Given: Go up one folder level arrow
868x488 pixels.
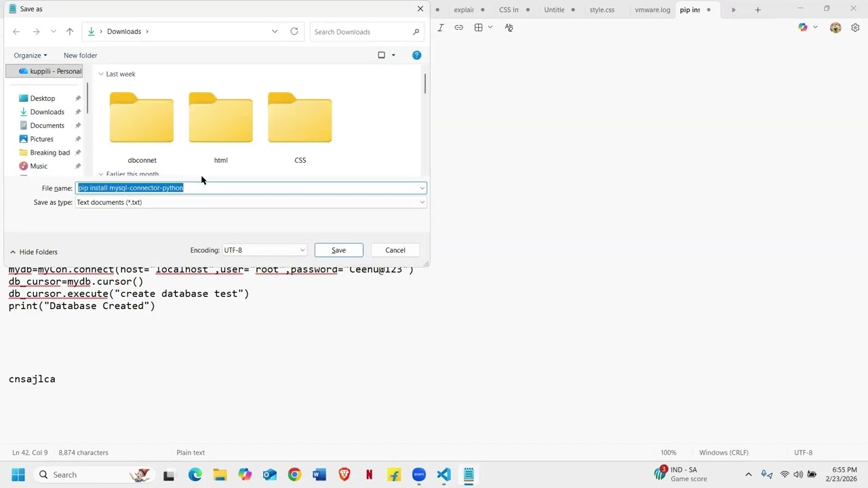Looking at the screenshot, I should (70, 32).
